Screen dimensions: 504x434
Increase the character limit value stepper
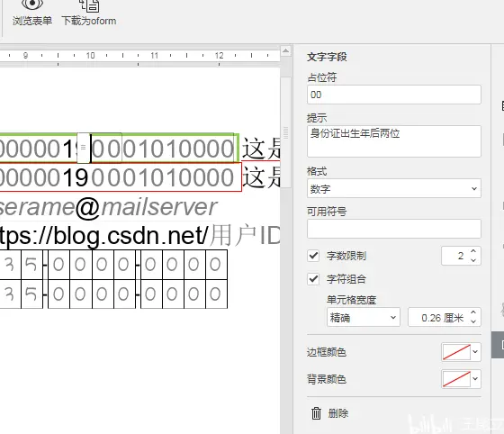[x=473, y=251]
